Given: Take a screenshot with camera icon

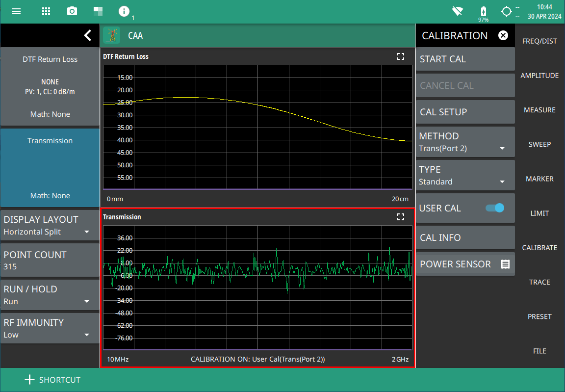Looking at the screenshot, I should pos(72,11).
